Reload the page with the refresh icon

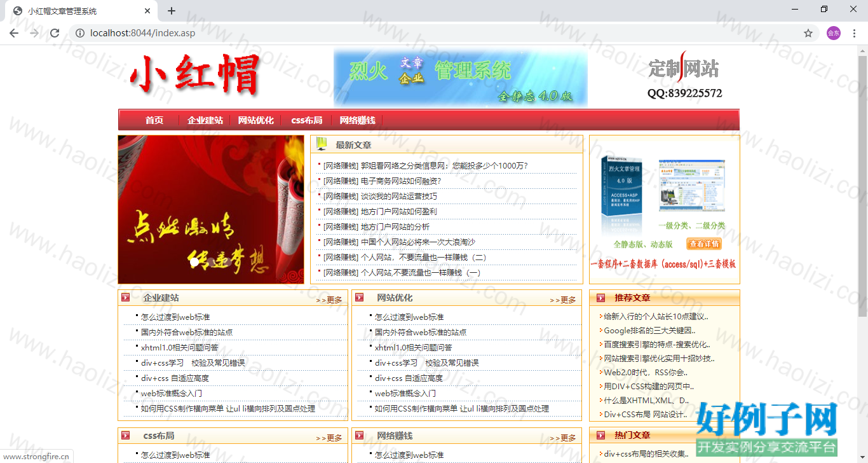tap(55, 33)
